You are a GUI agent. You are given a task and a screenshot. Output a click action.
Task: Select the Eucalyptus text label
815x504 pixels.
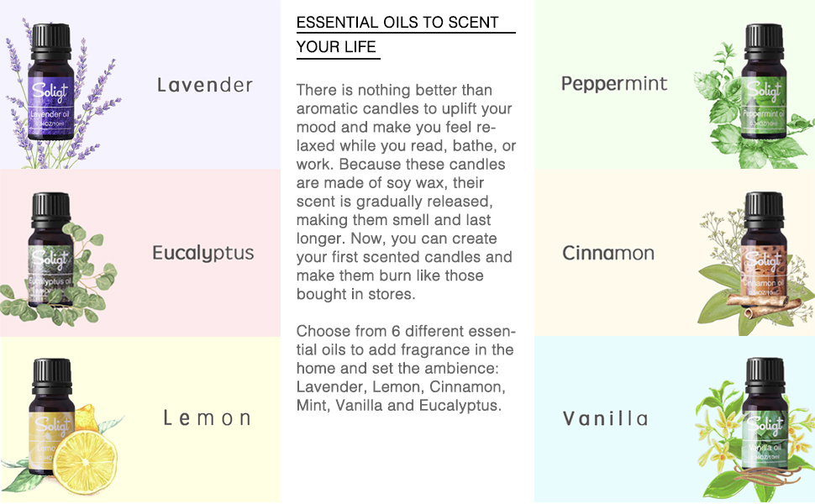(x=203, y=253)
